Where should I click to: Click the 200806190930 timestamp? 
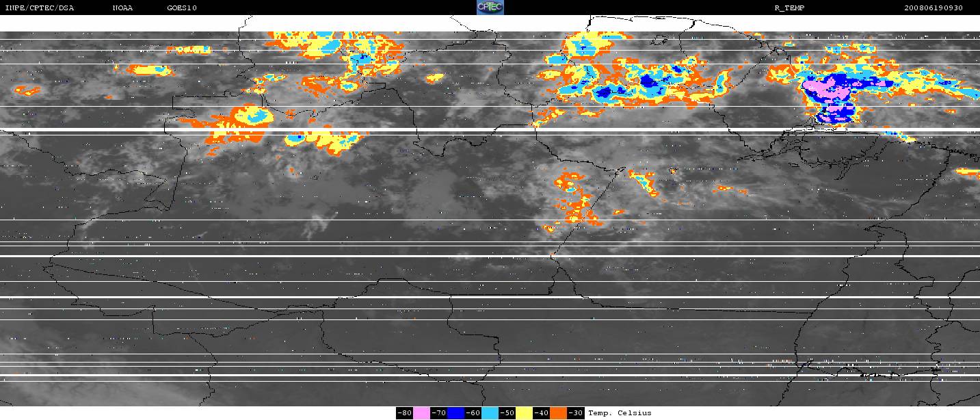pyautogui.click(x=933, y=8)
